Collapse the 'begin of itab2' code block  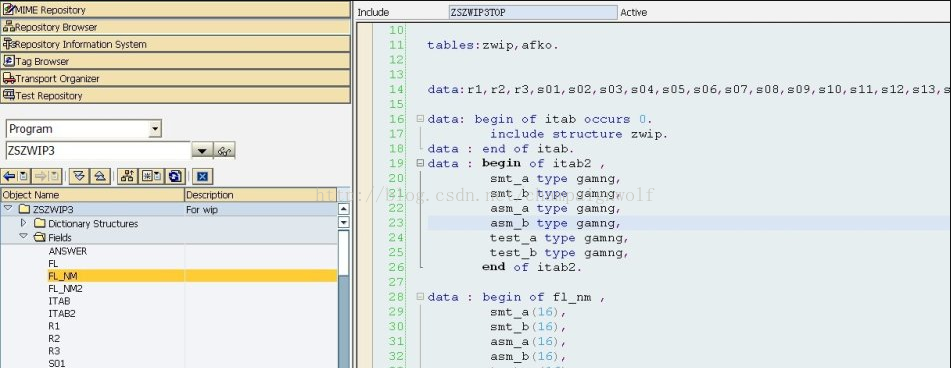click(420, 163)
